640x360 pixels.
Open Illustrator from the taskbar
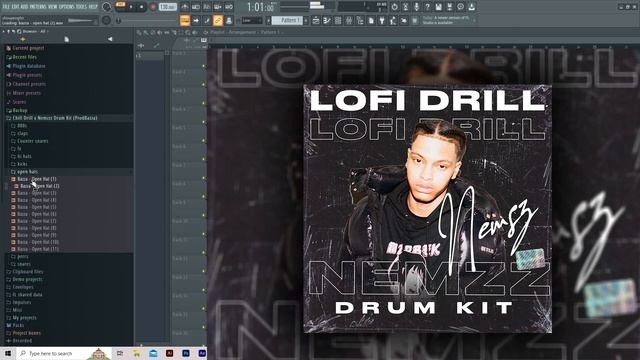click(x=169, y=353)
